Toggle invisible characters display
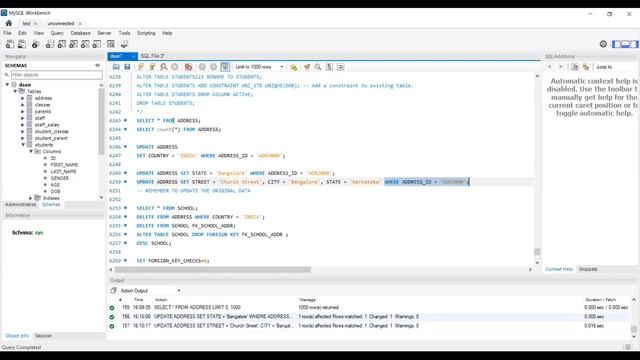The image size is (640, 360). 329,67
